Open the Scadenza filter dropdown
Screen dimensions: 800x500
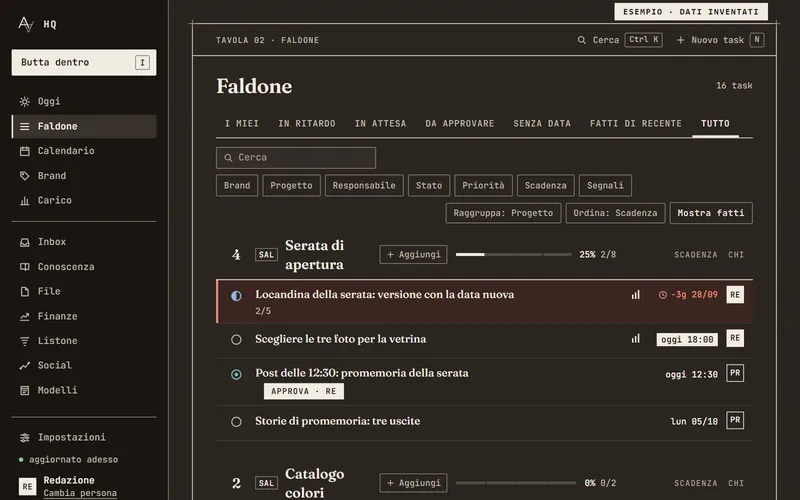point(545,186)
